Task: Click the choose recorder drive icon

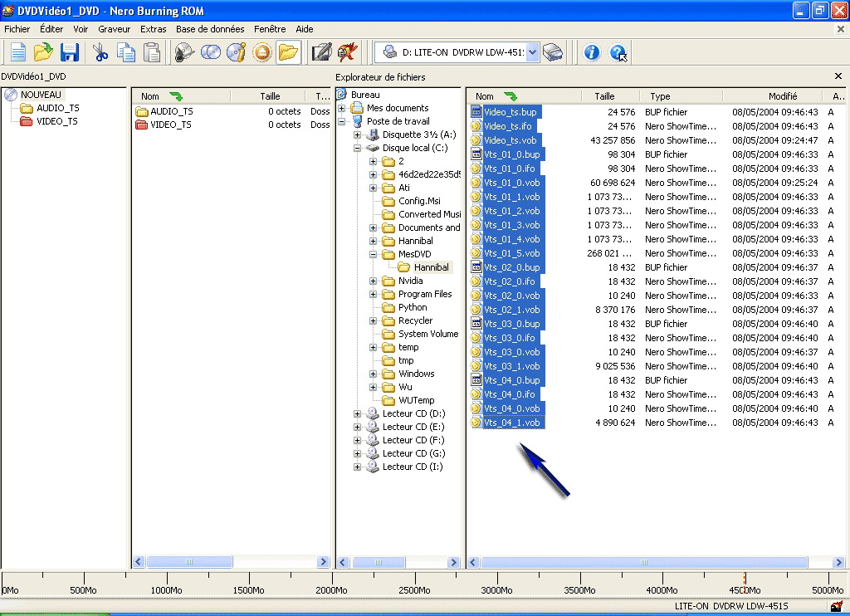Action: pos(552,52)
